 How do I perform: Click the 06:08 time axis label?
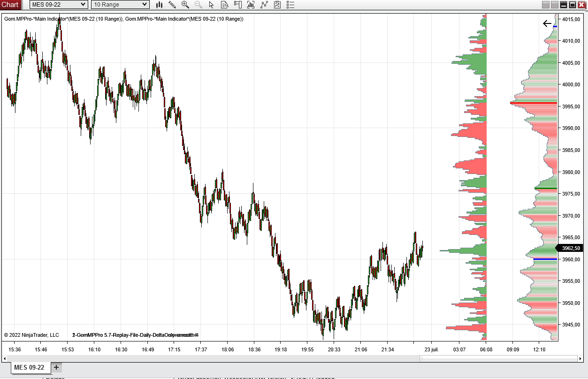tap(486, 349)
